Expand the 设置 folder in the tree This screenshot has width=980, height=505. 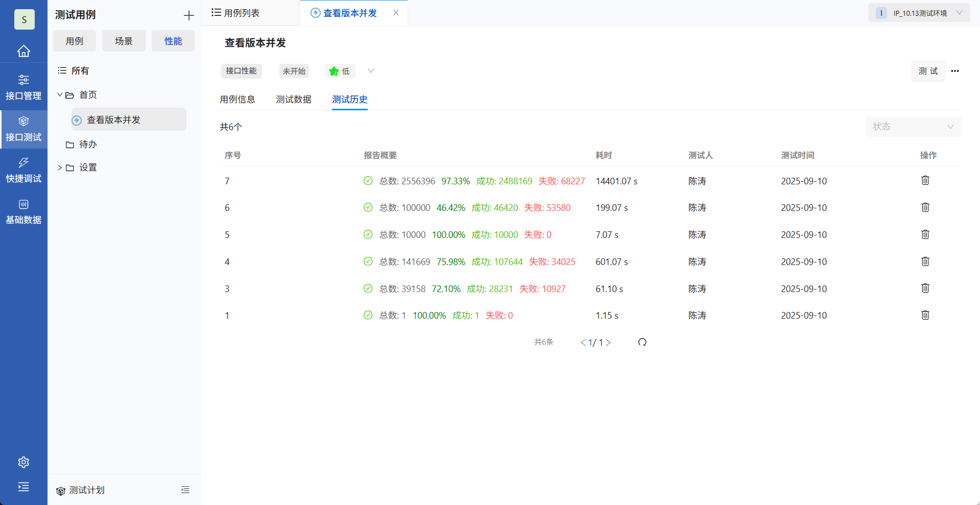pos(60,167)
